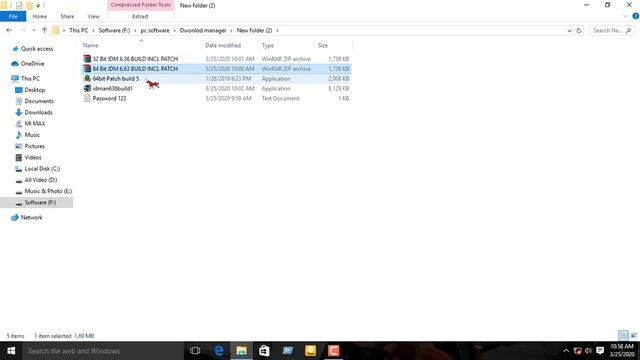The width and height of the screenshot is (640, 360).
Task: Click the Forward navigation arrow
Action: (x=23, y=30)
